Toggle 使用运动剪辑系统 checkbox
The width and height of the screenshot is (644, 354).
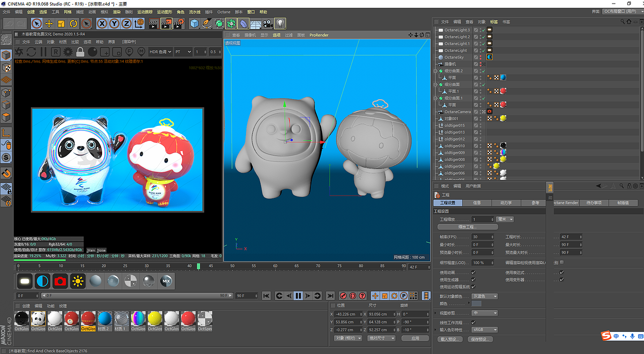pyautogui.click(x=473, y=287)
